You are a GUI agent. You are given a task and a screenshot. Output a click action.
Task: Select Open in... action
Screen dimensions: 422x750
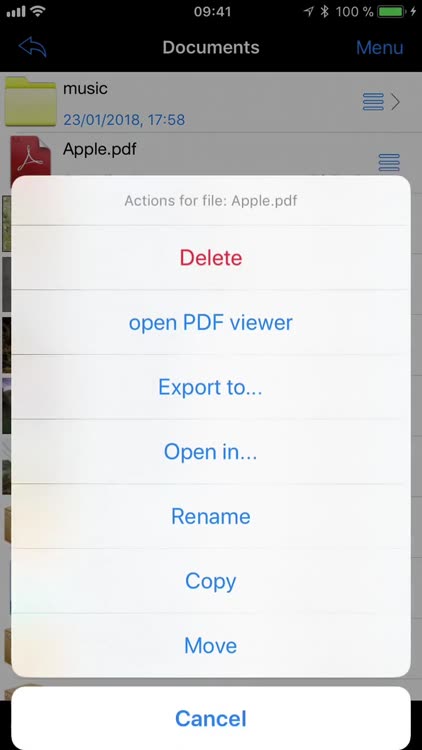pos(211,452)
